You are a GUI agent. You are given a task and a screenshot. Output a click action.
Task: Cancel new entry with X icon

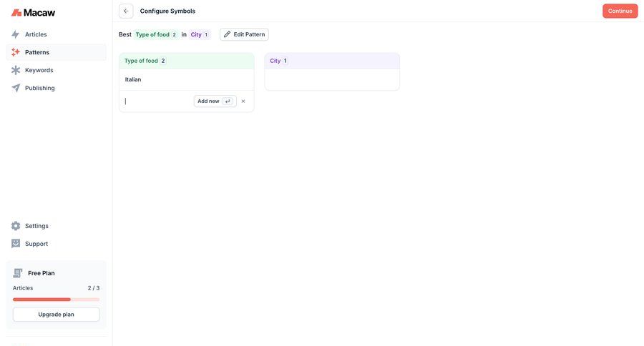[243, 102]
